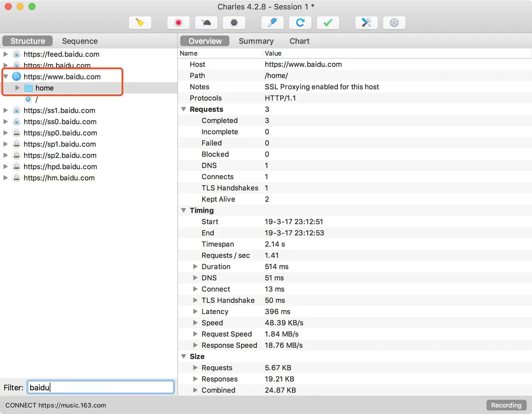Click the globe icon for www.baidu.com

coord(16,77)
